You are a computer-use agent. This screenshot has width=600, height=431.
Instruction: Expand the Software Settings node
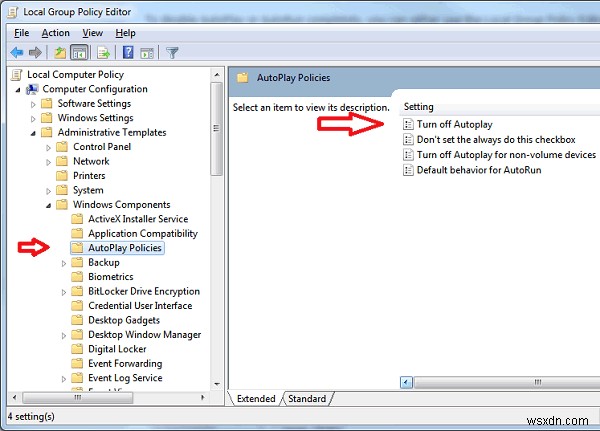tap(33, 104)
